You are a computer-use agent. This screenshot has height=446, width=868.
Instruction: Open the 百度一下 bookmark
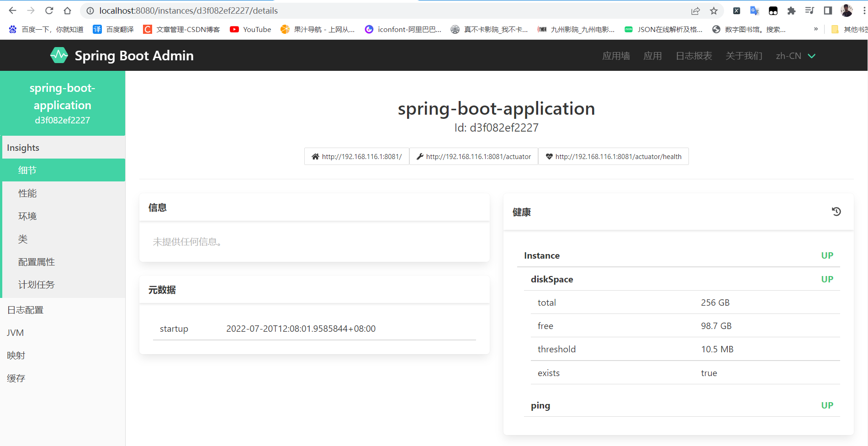click(46, 29)
